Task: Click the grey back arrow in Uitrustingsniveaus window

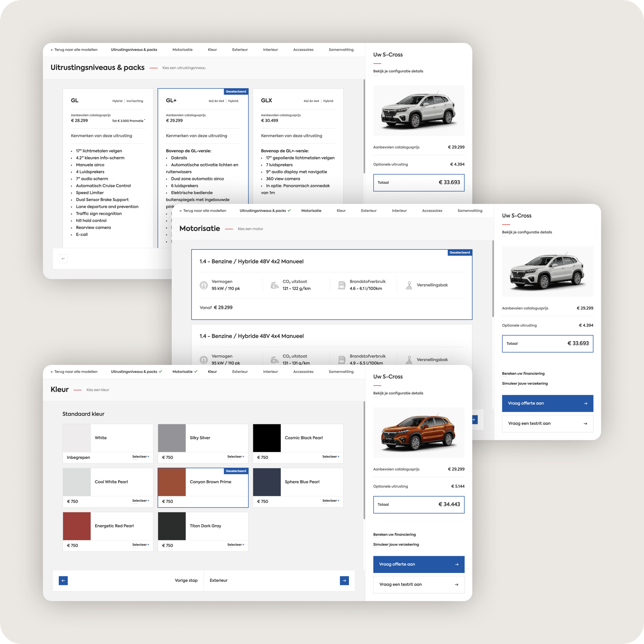Action: coord(63,259)
